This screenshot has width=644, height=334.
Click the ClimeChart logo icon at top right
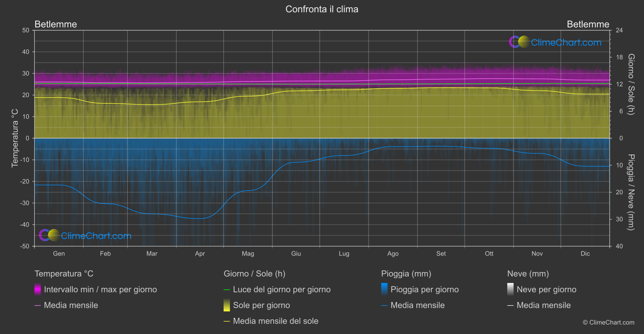coord(519,42)
